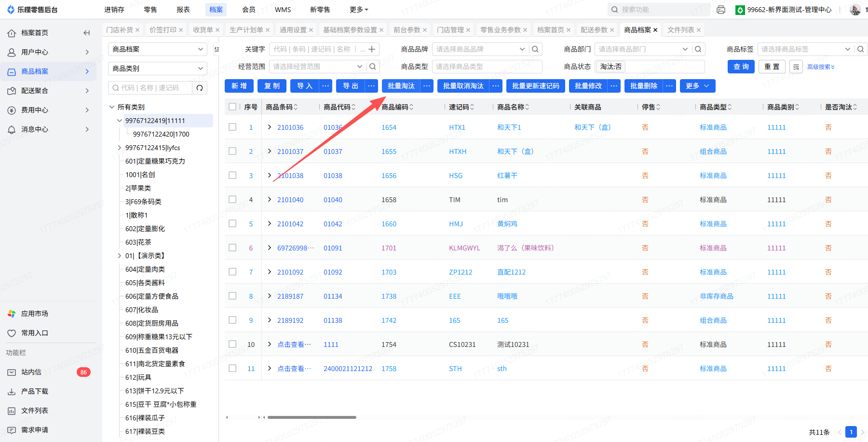Click the 需求申请 icon in the sidebar
This screenshot has height=442, width=868.
click(12, 430)
